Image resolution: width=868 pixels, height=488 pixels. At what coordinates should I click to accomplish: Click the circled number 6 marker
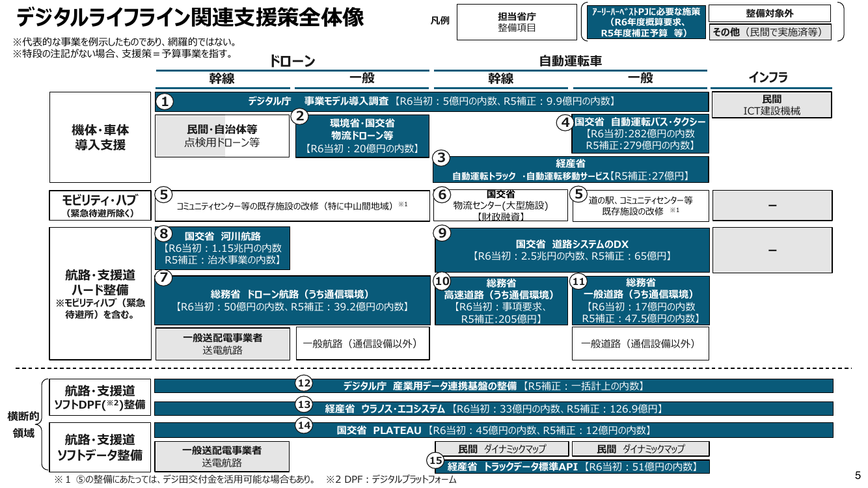point(442,194)
